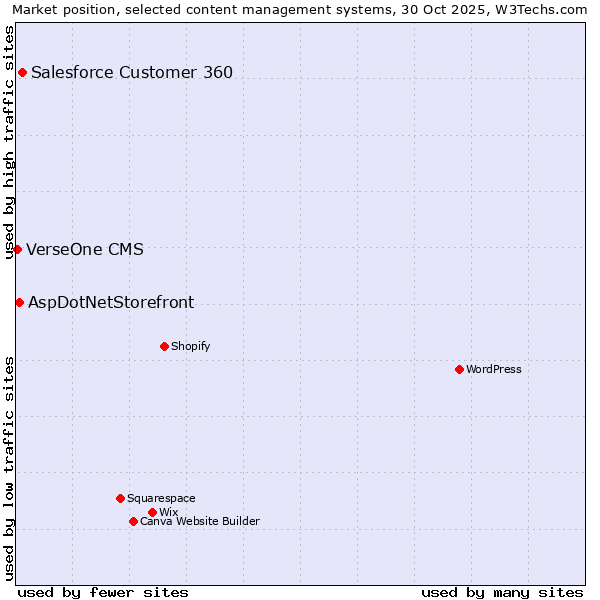The height and width of the screenshot is (600, 600).
Task: Click the AspDotNetStorefront text label
Action: pos(111,302)
